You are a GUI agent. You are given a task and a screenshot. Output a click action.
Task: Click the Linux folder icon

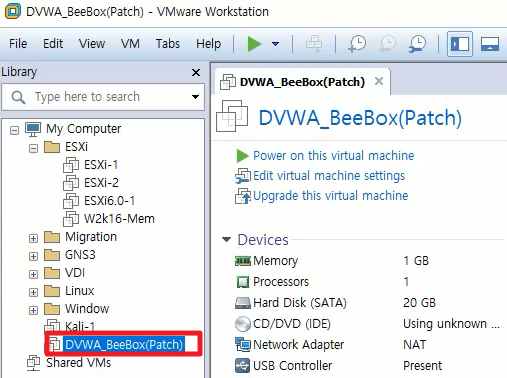point(52,291)
